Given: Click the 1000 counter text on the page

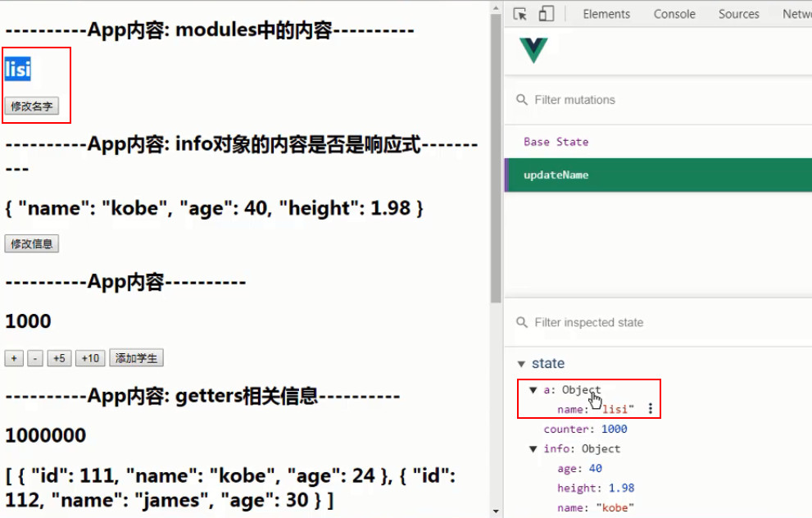Looking at the screenshot, I should (x=28, y=321).
